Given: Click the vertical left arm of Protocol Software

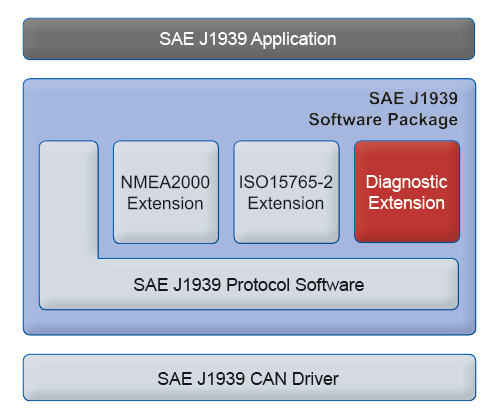Looking at the screenshot, I should [69, 200].
